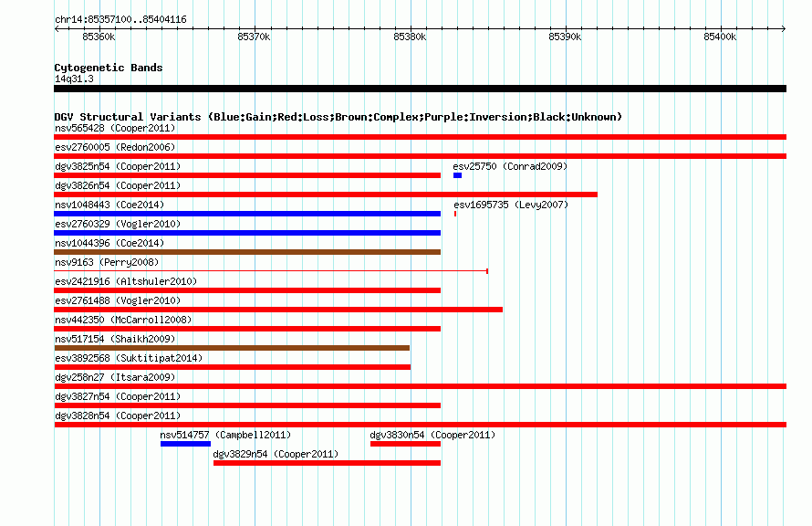Open dgv3829n54 (Cooper2011) label
812x526 pixels.
tap(276, 454)
